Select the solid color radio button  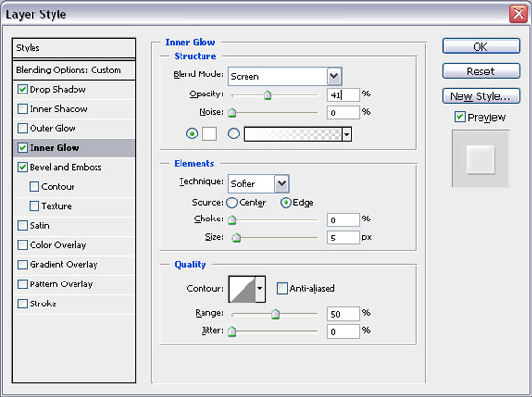pos(192,134)
